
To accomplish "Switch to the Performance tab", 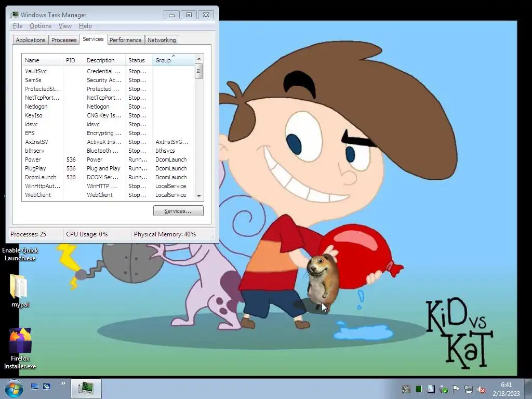I will click(x=126, y=40).
